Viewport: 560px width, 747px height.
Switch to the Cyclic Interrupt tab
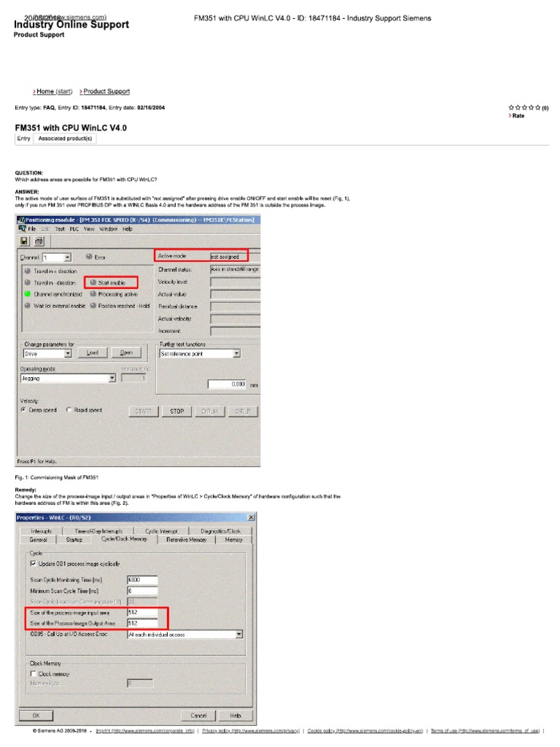tap(161, 531)
